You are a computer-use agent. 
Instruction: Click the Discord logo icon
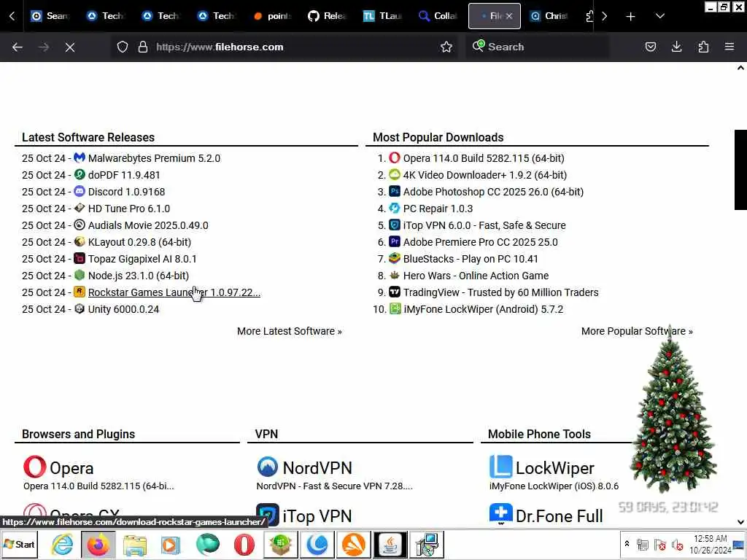coord(80,192)
